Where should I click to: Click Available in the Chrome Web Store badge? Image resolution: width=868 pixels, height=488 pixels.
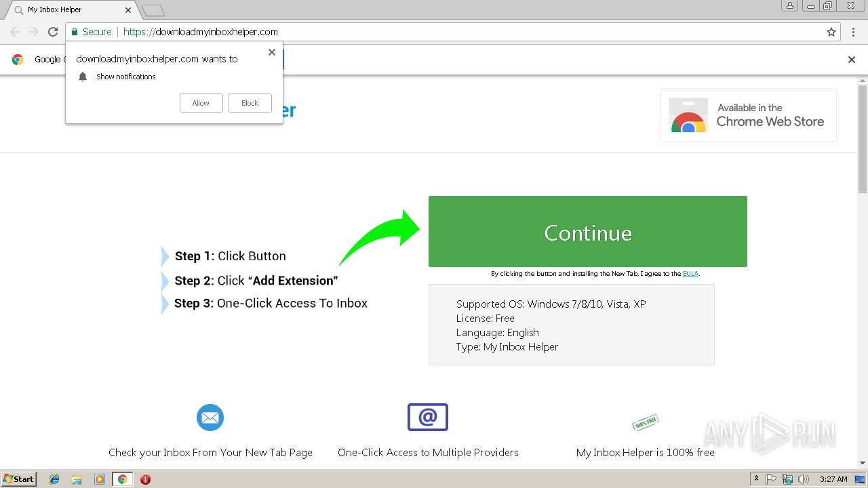[749, 115]
